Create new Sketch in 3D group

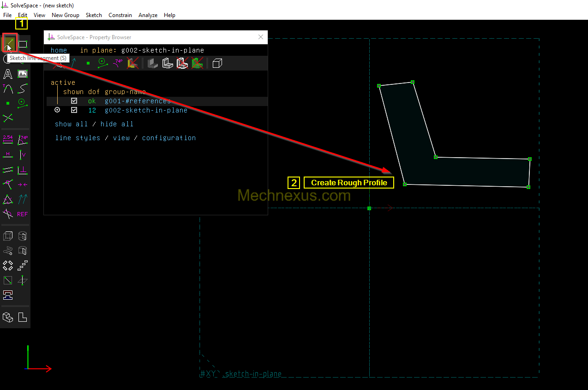(x=23, y=280)
